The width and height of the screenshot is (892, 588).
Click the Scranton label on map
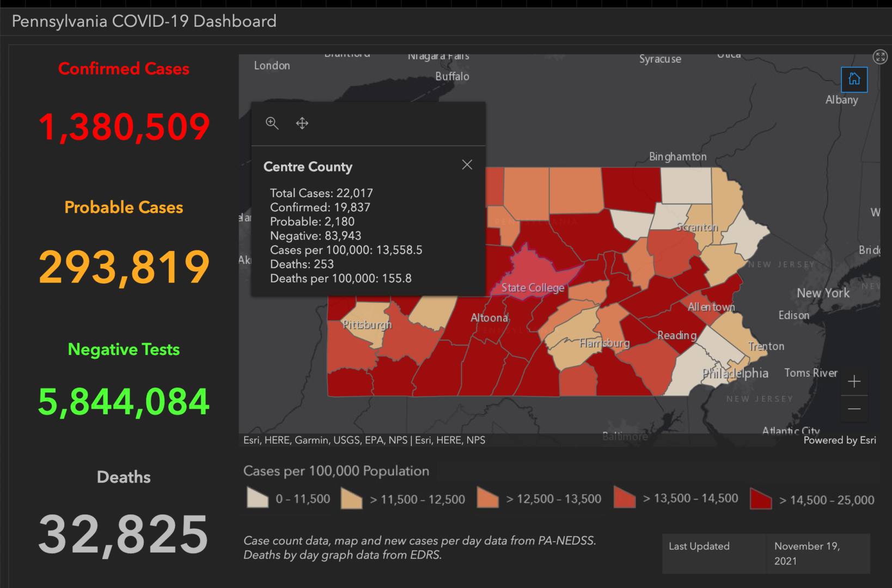pos(697,227)
